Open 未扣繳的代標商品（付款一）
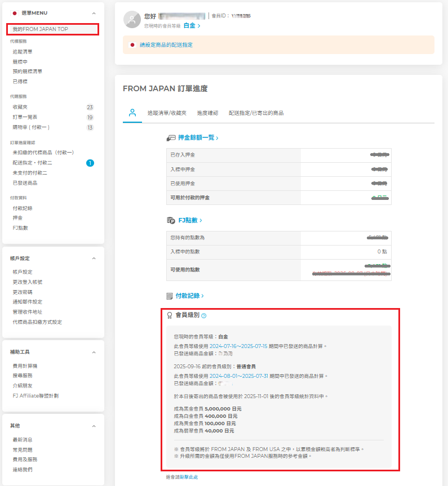This screenshot has height=486, width=448. point(43,153)
